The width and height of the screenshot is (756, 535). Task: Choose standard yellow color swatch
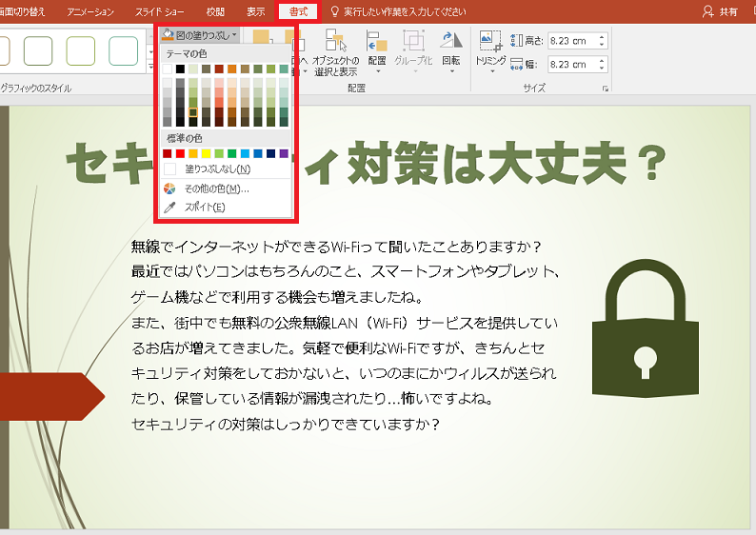coord(207,154)
